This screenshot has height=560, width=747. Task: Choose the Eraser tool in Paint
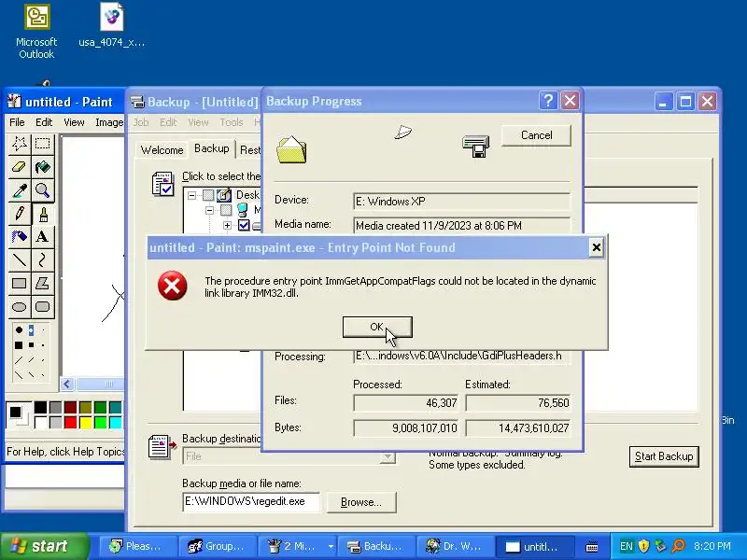[20, 167]
